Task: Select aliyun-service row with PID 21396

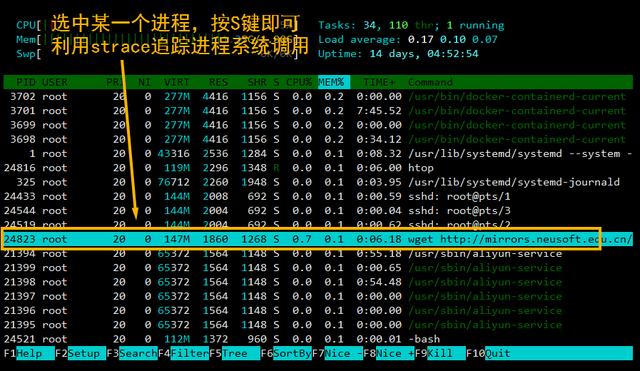Action: (318, 311)
